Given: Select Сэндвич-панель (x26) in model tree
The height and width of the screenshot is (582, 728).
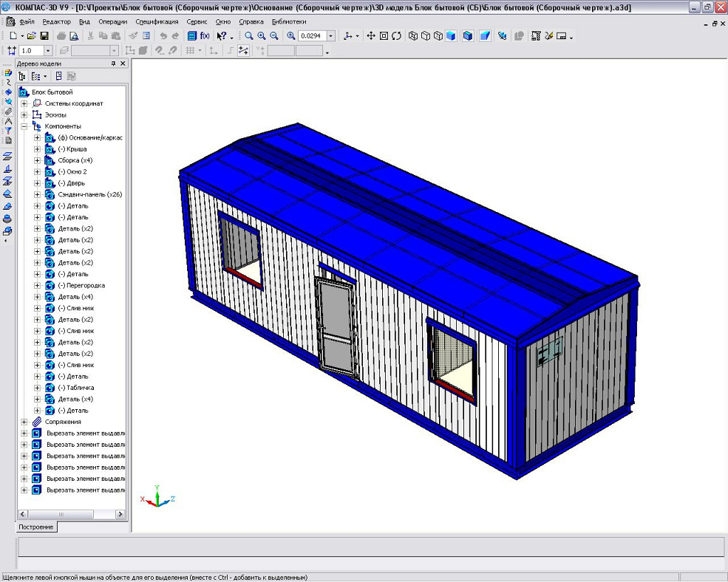Looking at the screenshot, I should pyautogui.click(x=89, y=194).
